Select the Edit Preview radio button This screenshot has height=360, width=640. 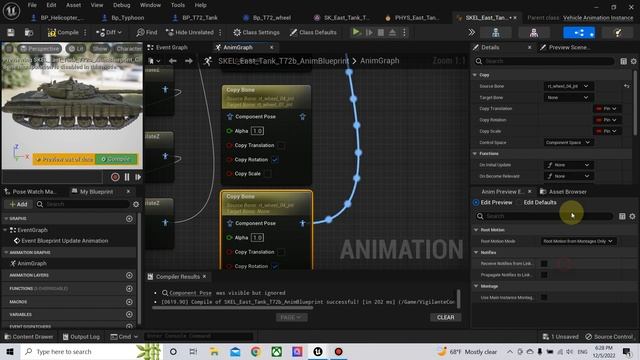(476, 202)
